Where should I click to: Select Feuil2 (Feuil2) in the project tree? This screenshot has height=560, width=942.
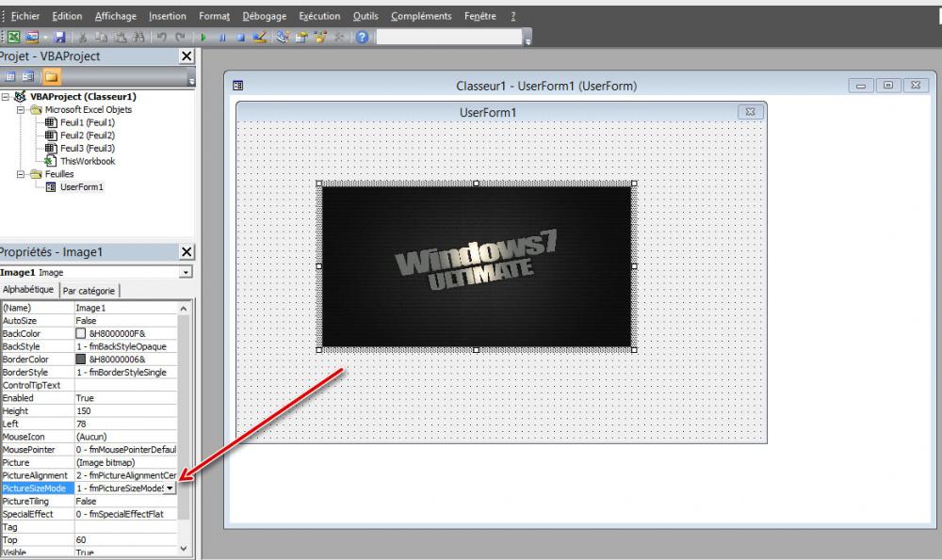point(88,136)
